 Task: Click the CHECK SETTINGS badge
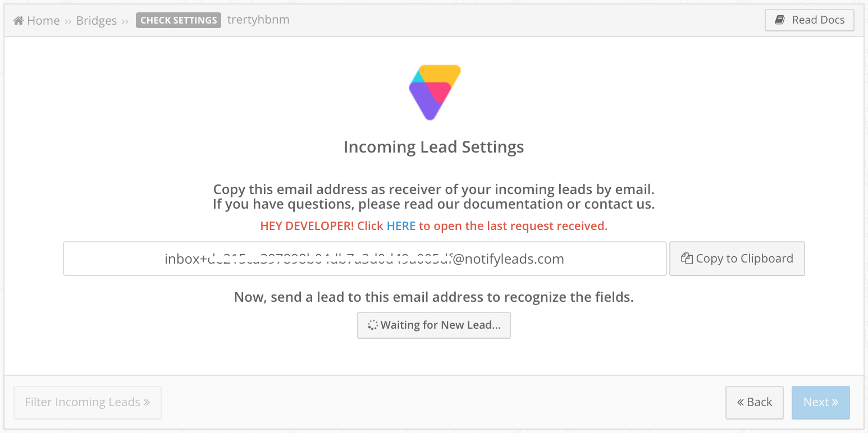click(x=179, y=20)
